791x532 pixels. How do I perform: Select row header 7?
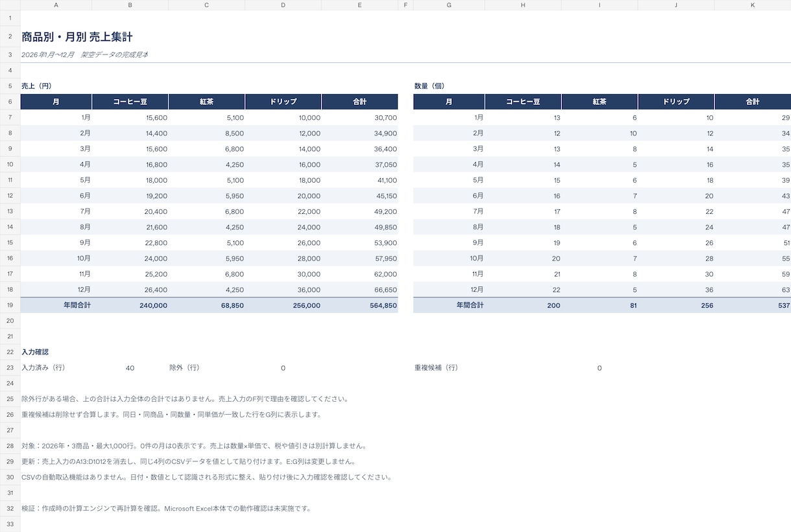(10, 117)
